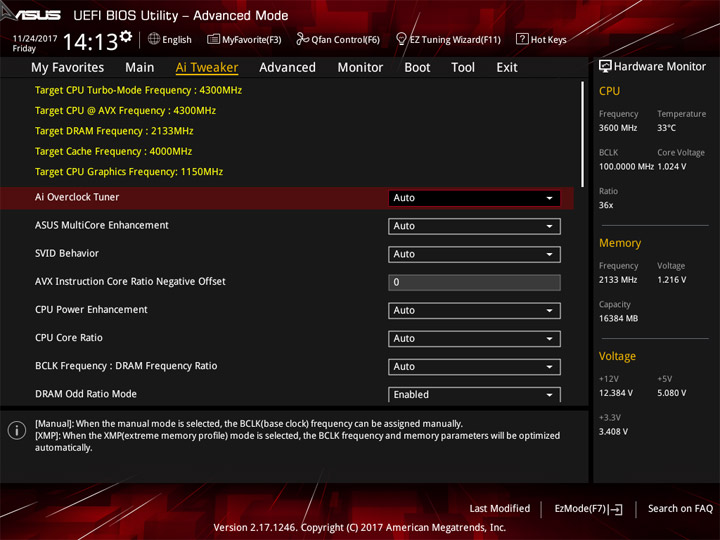Go to the Exit tab

click(x=507, y=68)
